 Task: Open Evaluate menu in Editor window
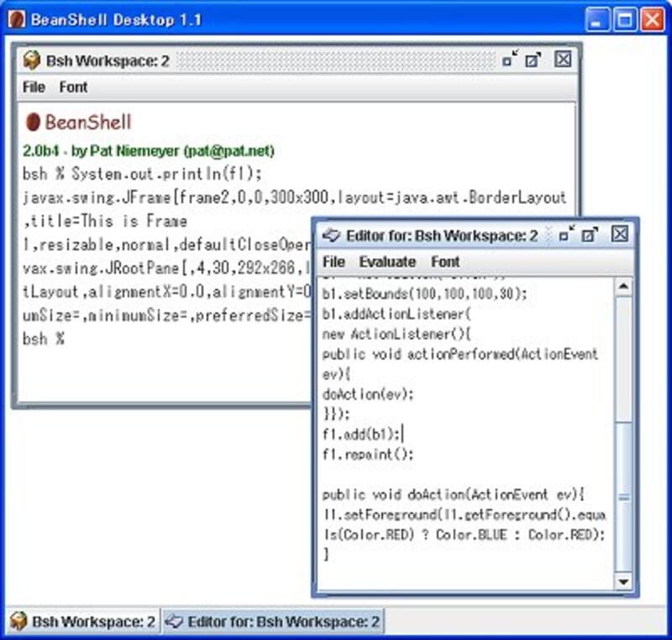pyautogui.click(x=387, y=261)
